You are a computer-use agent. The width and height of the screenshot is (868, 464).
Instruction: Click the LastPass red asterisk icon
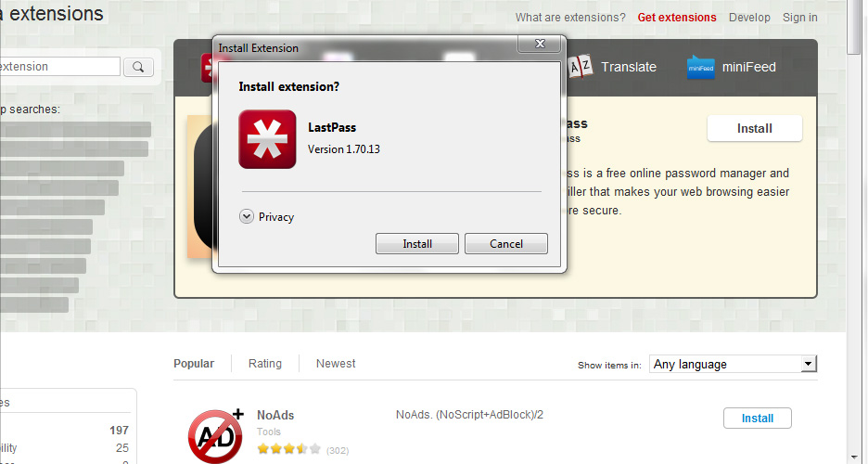pyautogui.click(x=267, y=139)
